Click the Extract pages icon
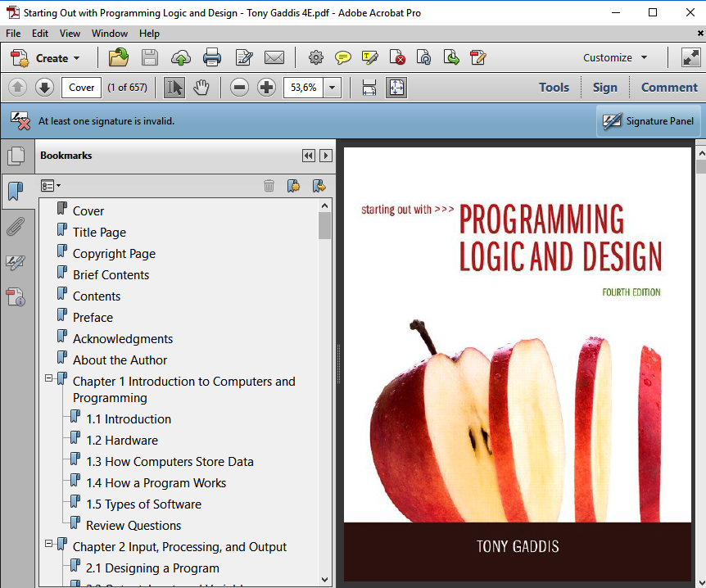706x588 pixels. point(451,57)
